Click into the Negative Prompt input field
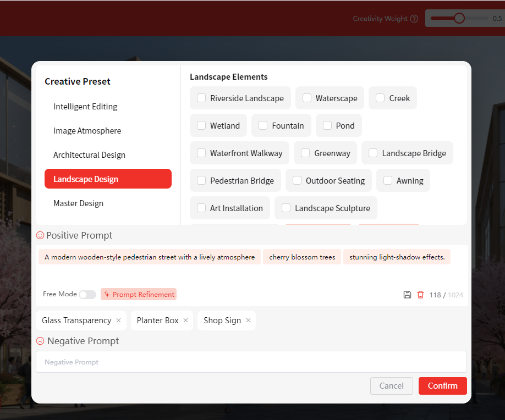 (251, 362)
